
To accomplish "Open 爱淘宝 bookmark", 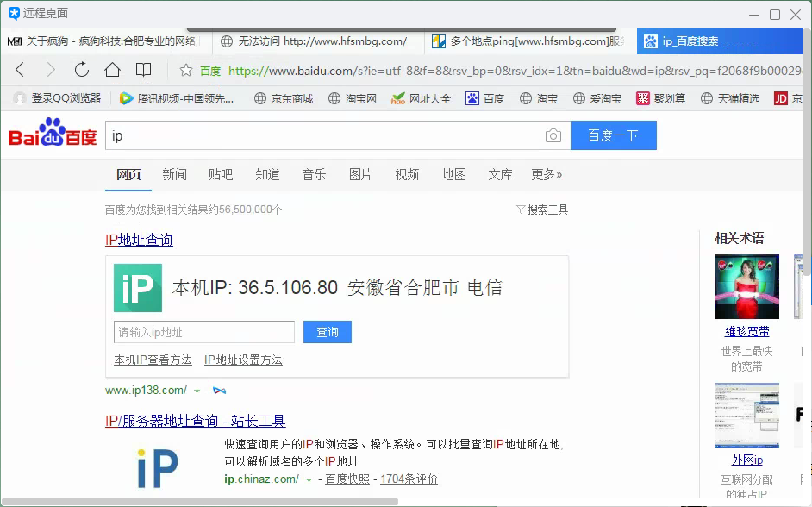I will pos(597,98).
